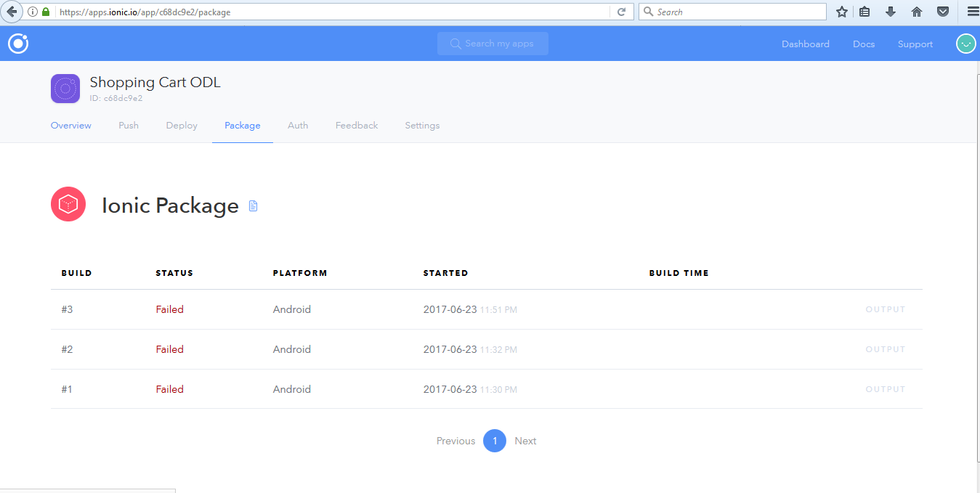Viewport: 980px width, 493px height.
Task: Click the green padlock security icon
Action: click(46, 12)
